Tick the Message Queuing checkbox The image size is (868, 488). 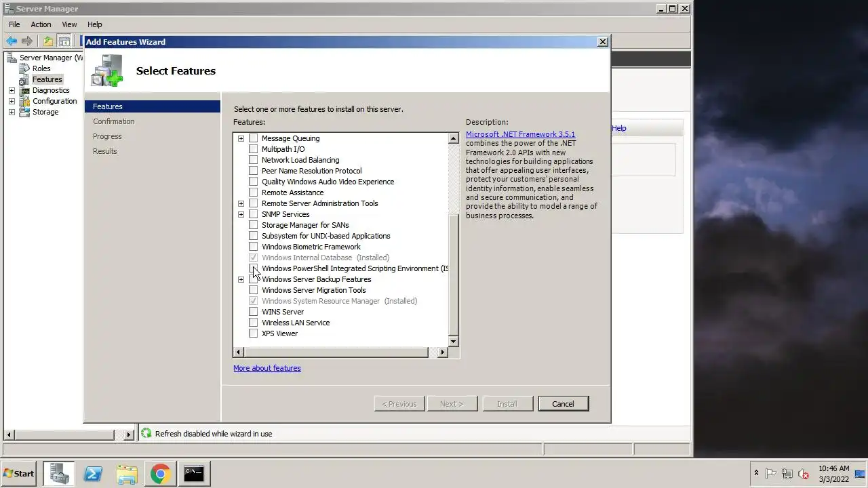[x=254, y=138]
